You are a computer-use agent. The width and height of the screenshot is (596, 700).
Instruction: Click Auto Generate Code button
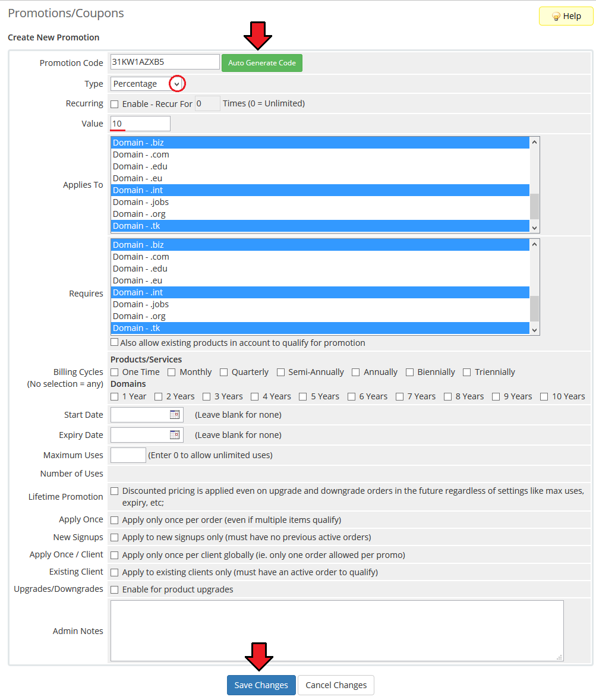pyautogui.click(x=262, y=63)
